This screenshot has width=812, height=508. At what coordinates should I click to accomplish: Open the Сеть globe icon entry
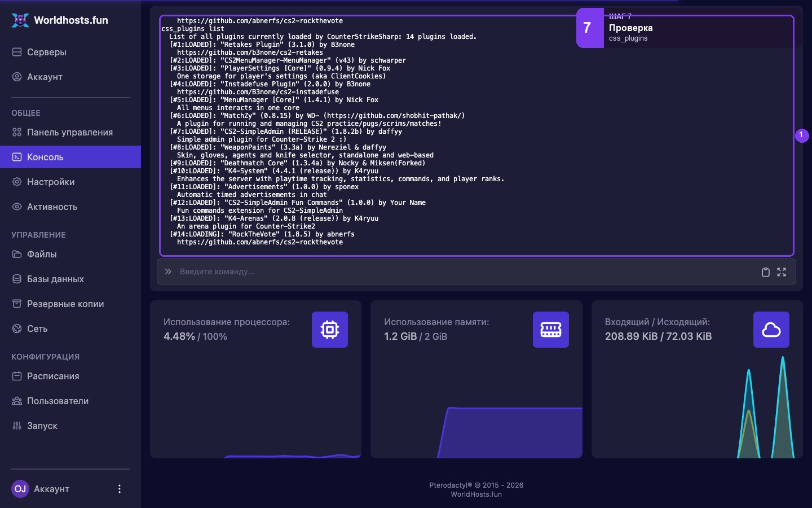70,329
